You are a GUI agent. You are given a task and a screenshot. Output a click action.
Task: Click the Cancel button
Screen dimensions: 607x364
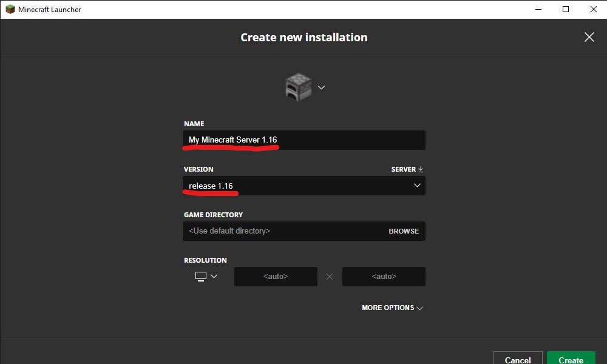tap(518, 358)
